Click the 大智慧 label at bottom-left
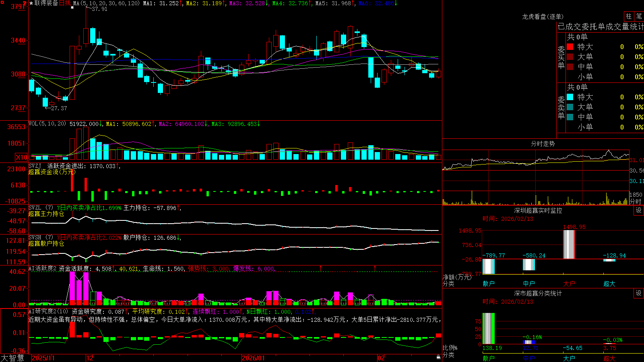Image resolution: width=644 pixels, height=362 pixels. (x=12, y=358)
